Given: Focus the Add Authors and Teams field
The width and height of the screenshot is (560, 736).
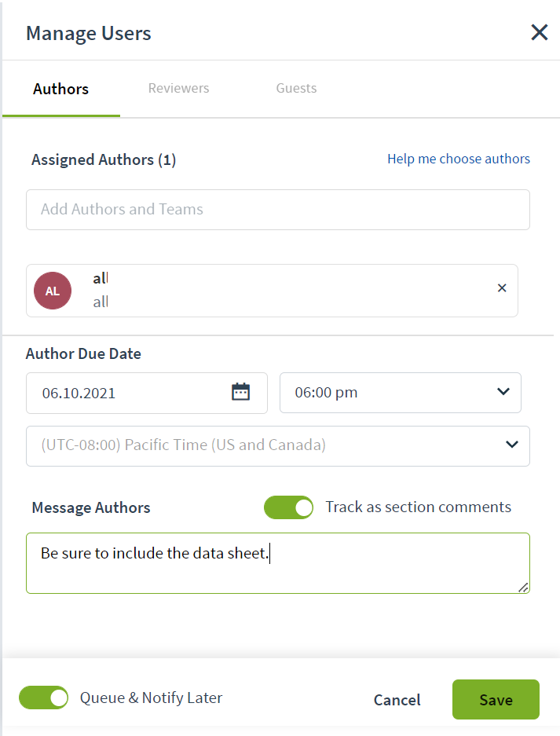Looking at the screenshot, I should 278,210.
